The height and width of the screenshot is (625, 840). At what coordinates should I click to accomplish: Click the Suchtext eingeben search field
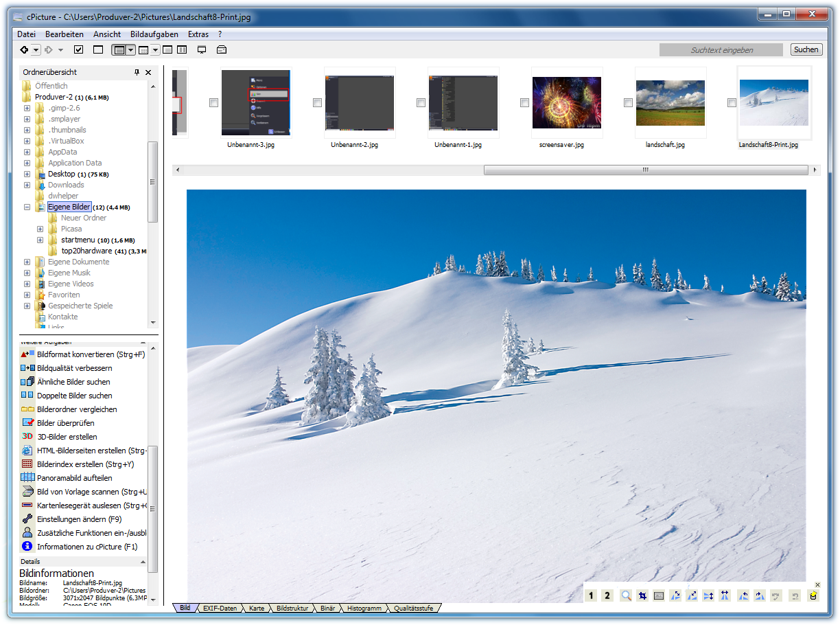click(x=721, y=49)
